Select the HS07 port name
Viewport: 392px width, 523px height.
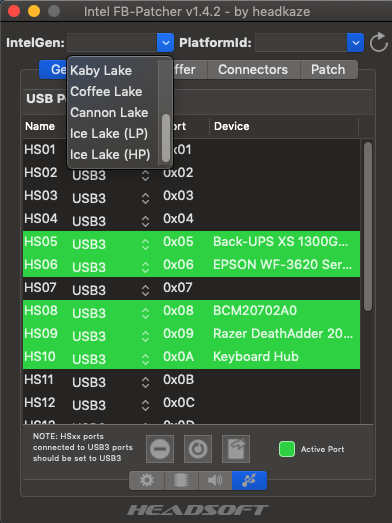[40, 288]
